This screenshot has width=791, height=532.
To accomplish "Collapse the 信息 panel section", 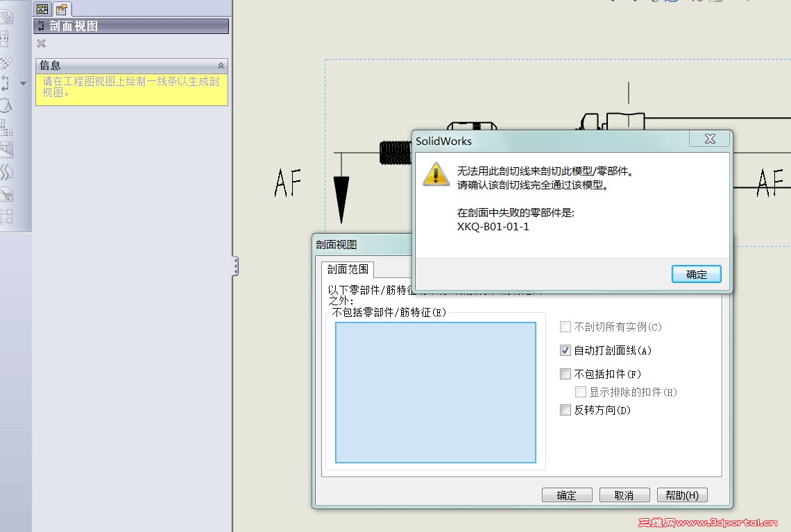I will 221,66.
